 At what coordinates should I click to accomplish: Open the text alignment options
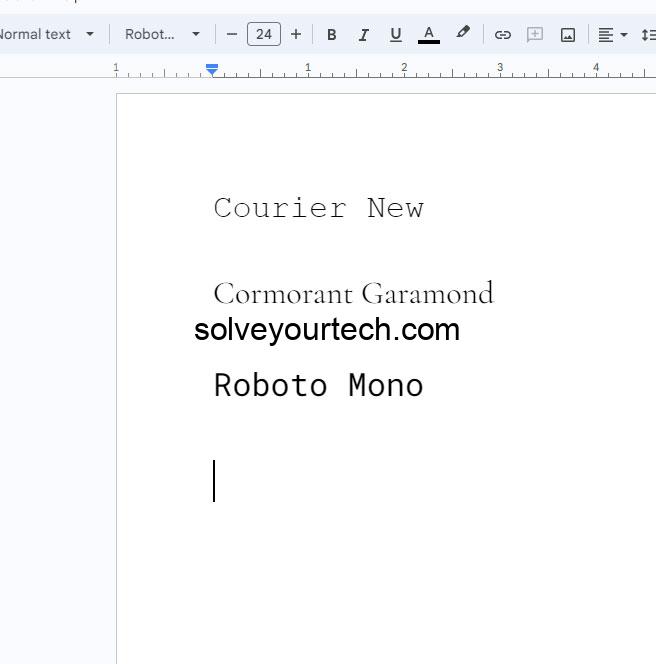coord(612,34)
